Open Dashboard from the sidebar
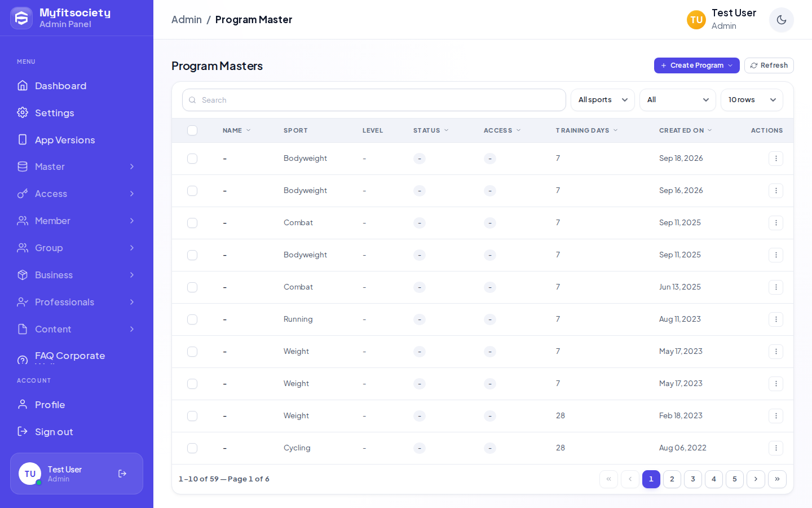The image size is (812, 508). point(77,86)
